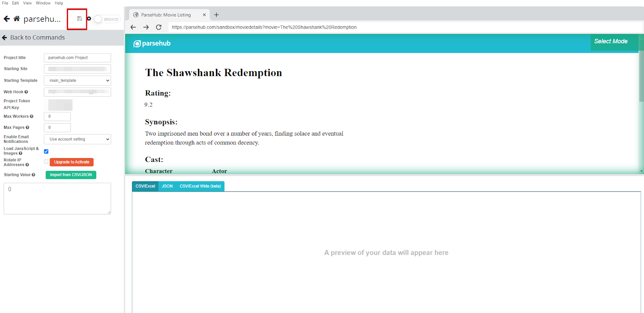Open the View menu
The image size is (644, 313).
pos(27,3)
